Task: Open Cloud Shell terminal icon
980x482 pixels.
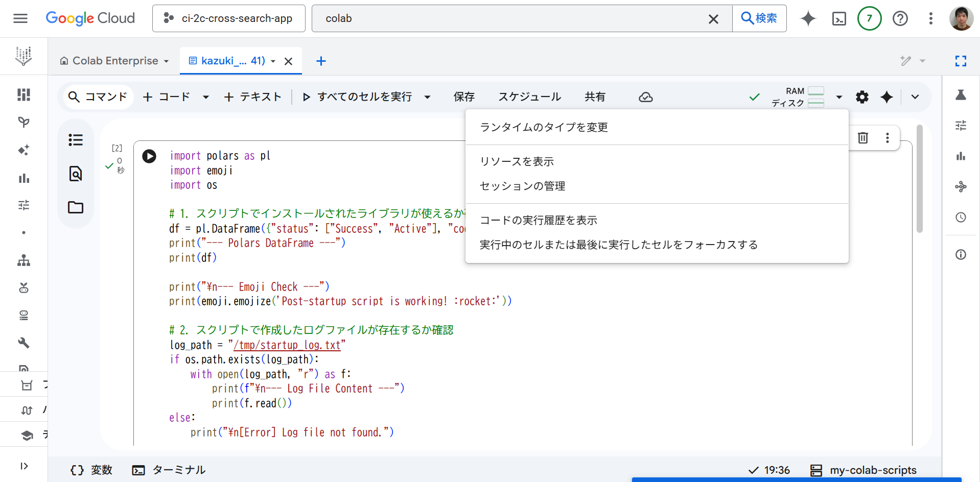Action: tap(839, 19)
